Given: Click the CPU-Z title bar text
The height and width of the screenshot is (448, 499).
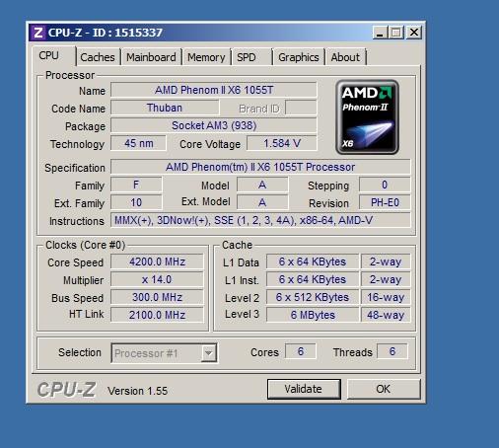Looking at the screenshot, I should tap(106, 33).
